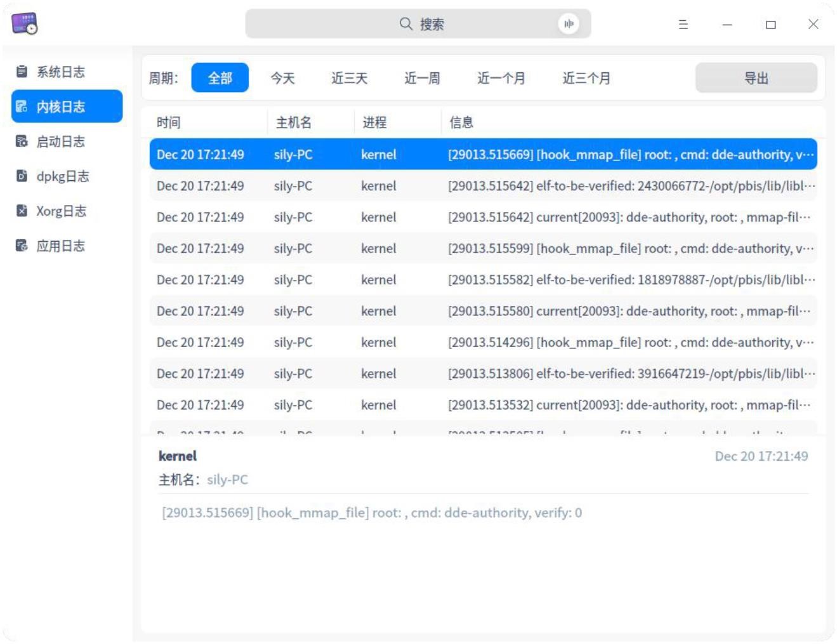837x644 pixels.
Task: Select row [29013.515580] current[20093]
Action: 484,311
